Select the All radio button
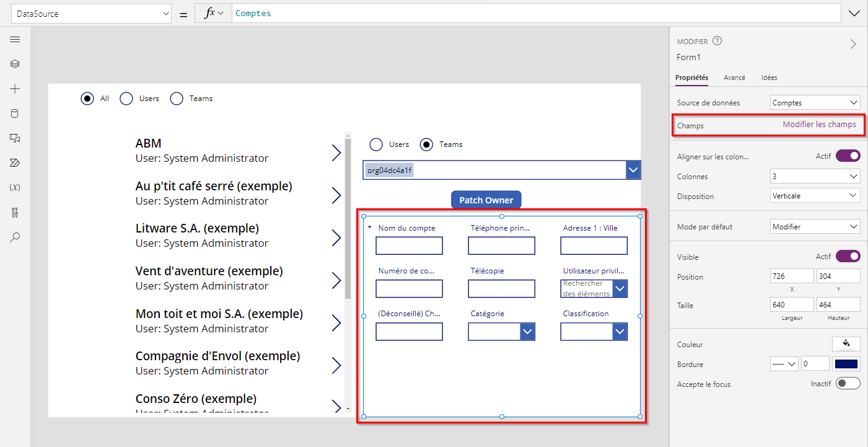This screenshot has width=868, height=447. coord(87,98)
